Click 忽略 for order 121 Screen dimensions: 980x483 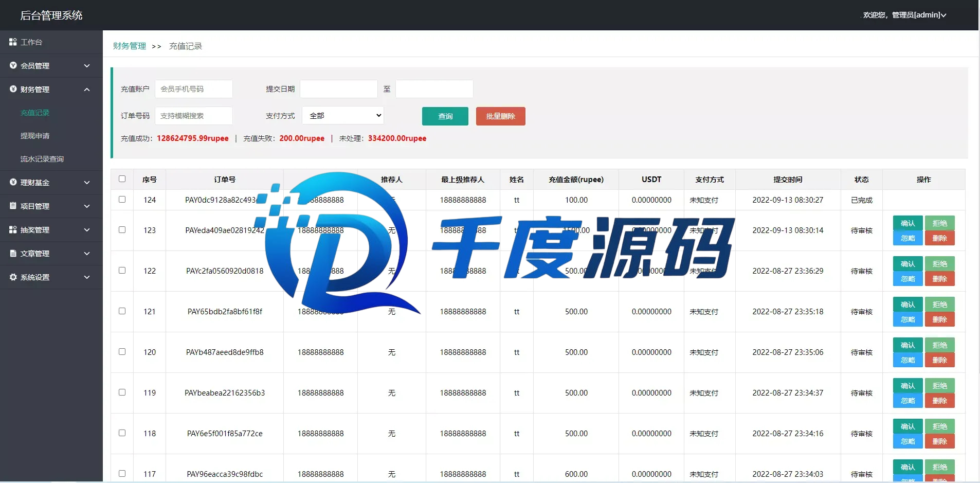908,319
